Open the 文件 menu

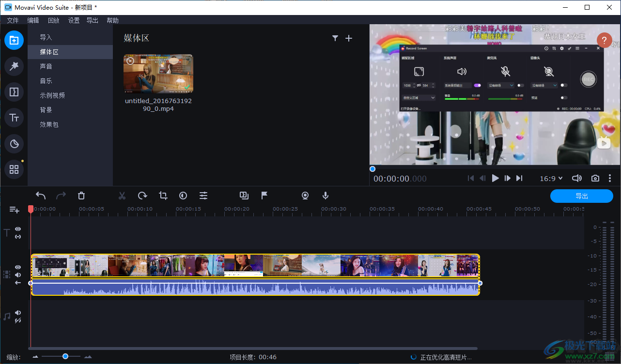[x=13, y=20]
